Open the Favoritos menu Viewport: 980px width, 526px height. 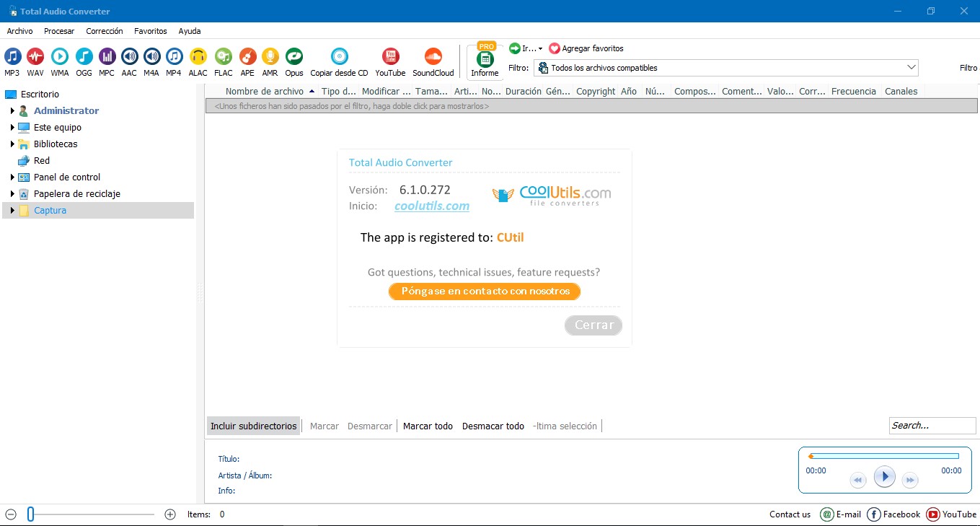pos(150,31)
